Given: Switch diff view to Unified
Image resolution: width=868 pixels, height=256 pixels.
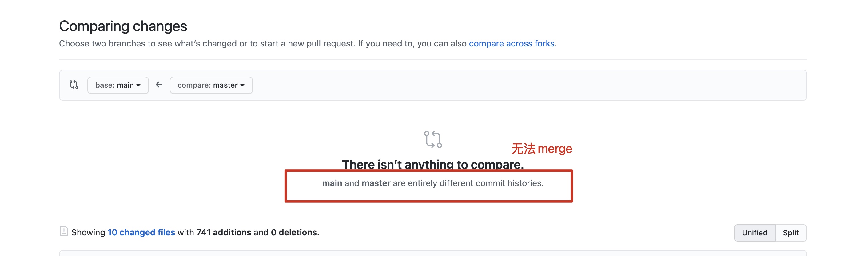Looking at the screenshot, I should tap(755, 233).
